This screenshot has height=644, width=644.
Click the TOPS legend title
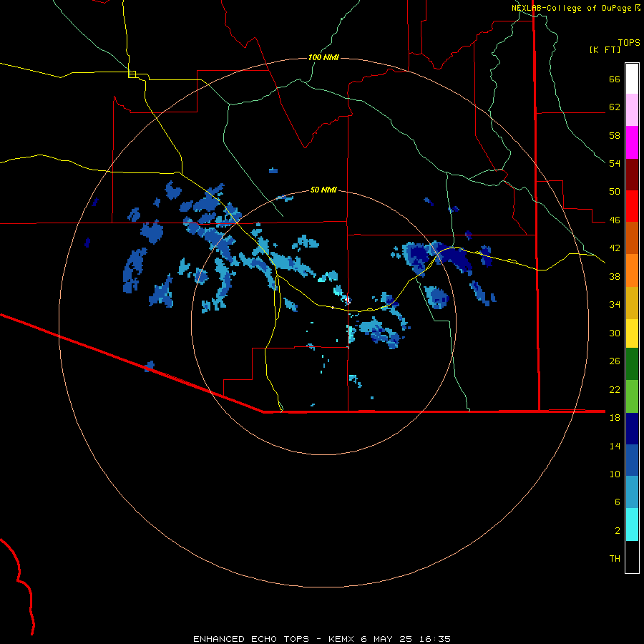click(629, 42)
